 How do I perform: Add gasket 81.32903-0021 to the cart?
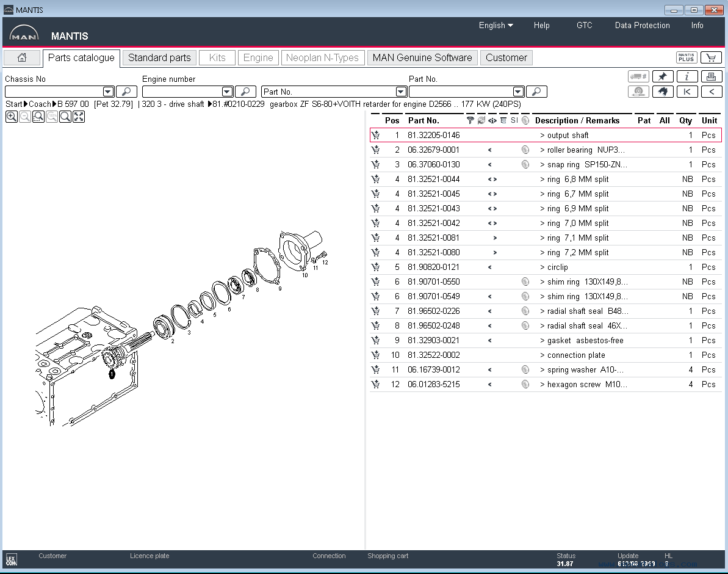376,340
